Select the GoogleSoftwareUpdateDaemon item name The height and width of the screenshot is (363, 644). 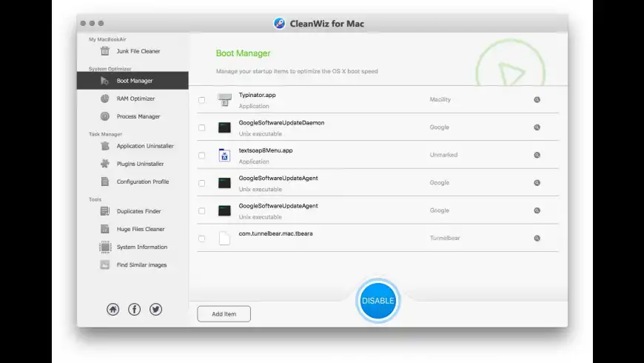pos(281,122)
